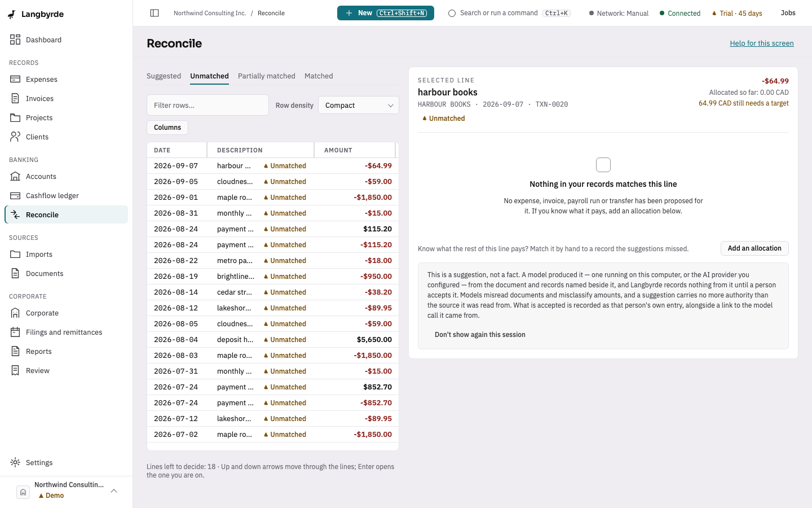The width and height of the screenshot is (812, 508).
Task: Click the Cashflow ledger icon
Action: (15, 195)
